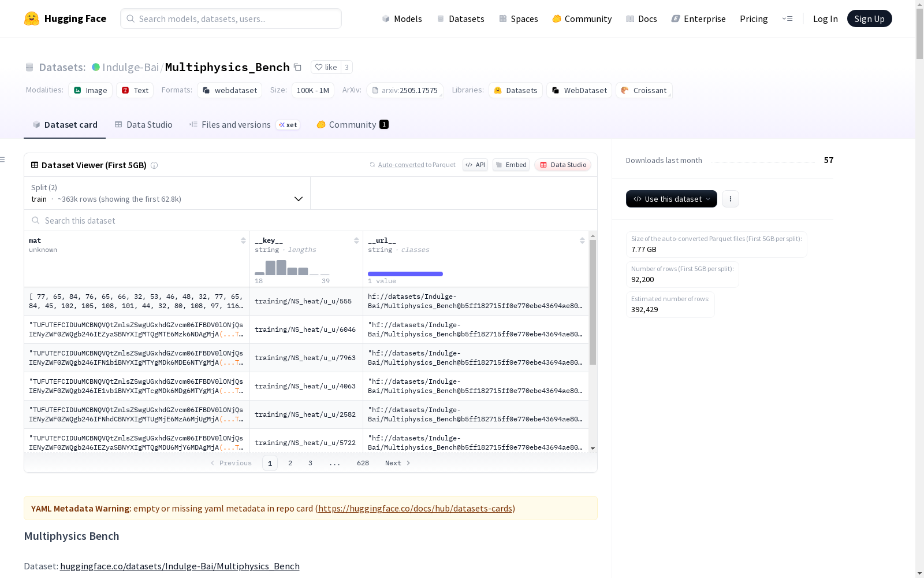The image size is (924, 578).
Task: Go to page 2 of the viewer
Action: click(290, 463)
